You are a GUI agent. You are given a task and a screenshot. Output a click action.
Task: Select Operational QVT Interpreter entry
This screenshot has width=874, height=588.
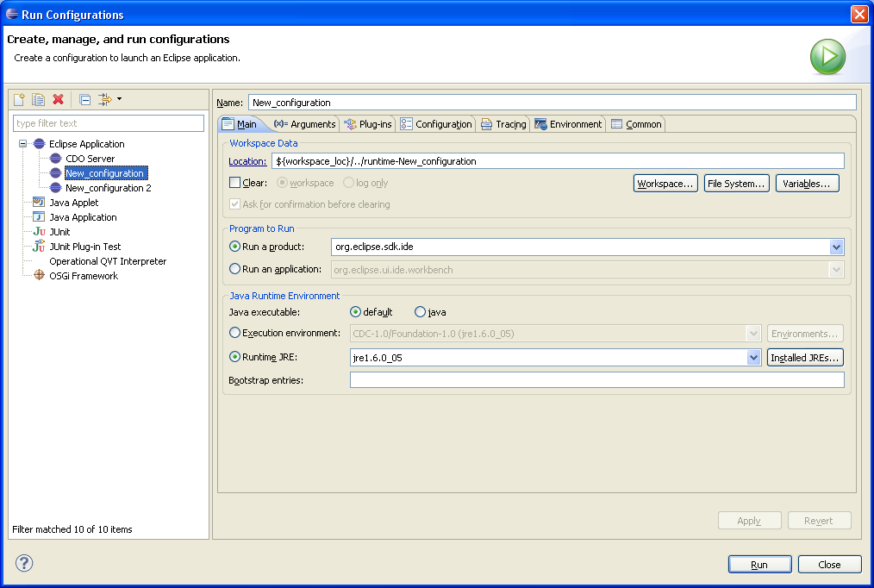(x=108, y=261)
